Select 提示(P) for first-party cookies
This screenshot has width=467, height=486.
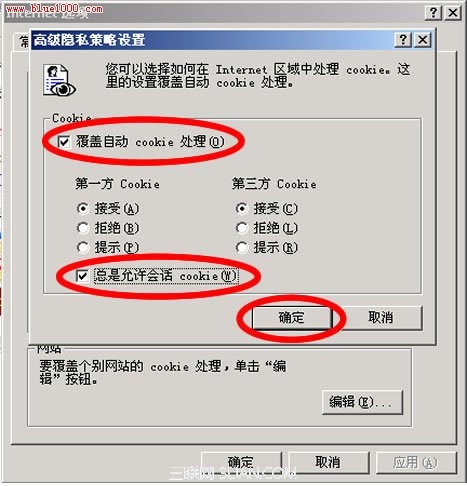[x=83, y=247]
